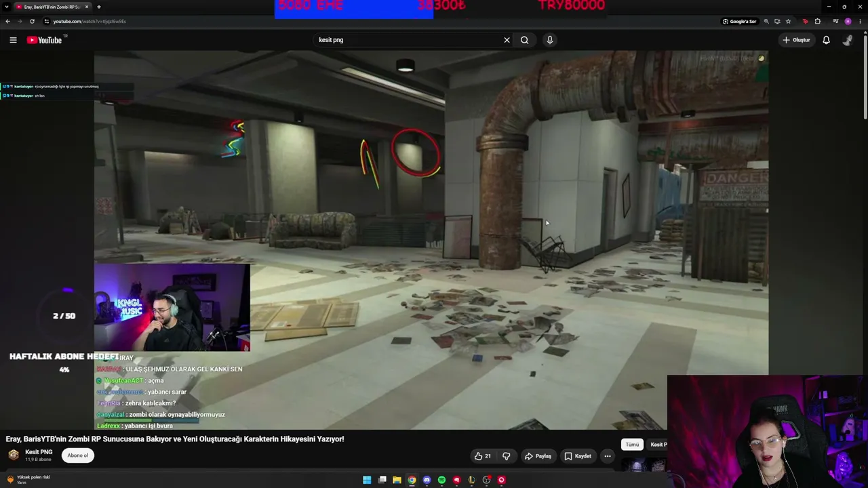
Task: Close the Eray, BarisYTB'nin Zombi RP tab
Action: 87,7
